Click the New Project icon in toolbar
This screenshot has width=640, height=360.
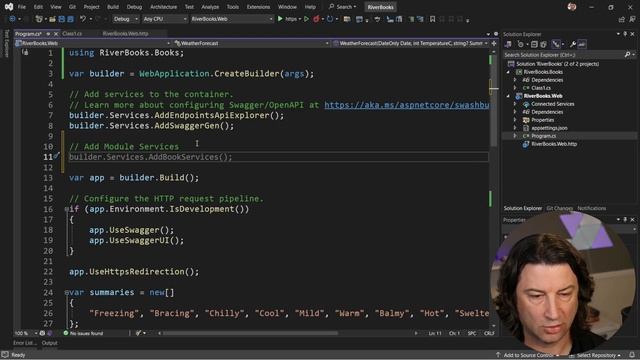click(39, 19)
